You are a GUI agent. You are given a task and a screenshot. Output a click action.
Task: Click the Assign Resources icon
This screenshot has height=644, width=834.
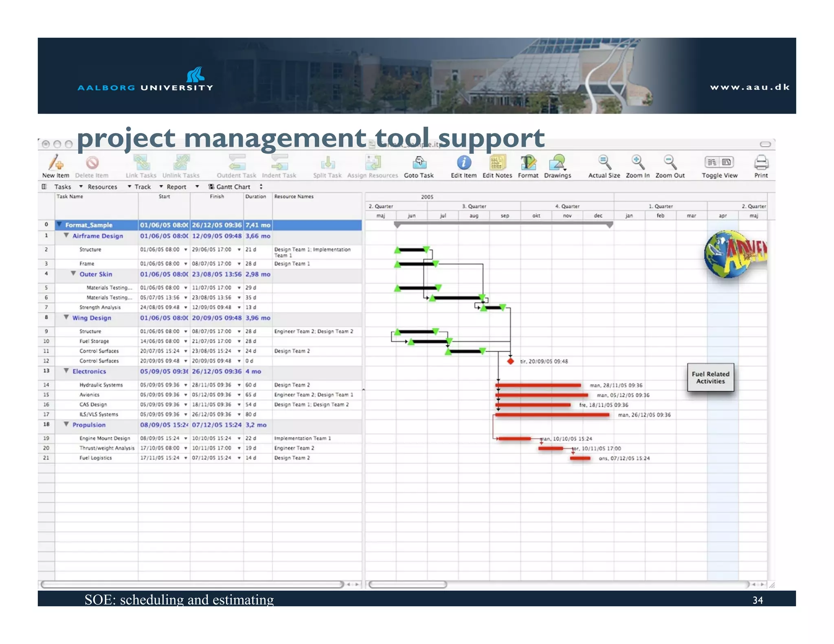click(373, 162)
